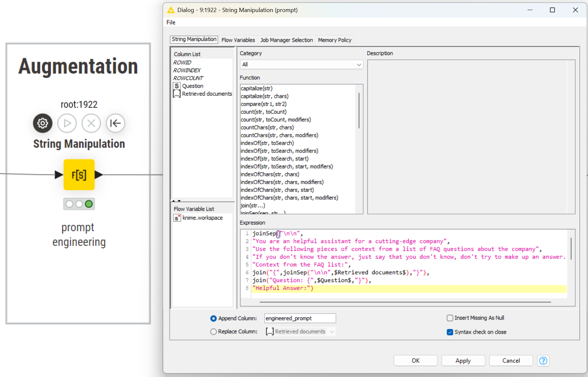Maximize the String Manipulation dialog window
588x377 pixels.
[552, 10]
